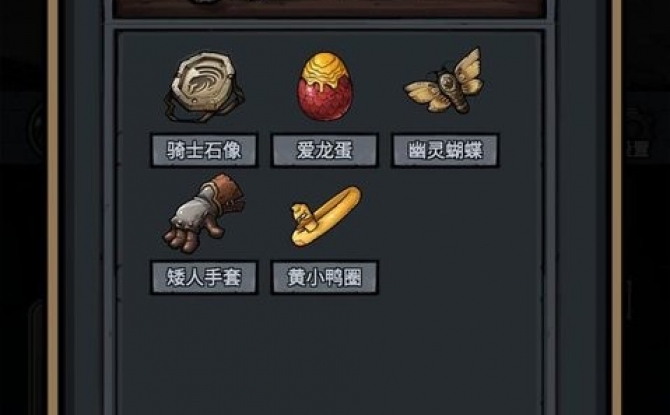Click the 骑士石像 label button
Image resolution: width=670 pixels, height=415 pixels.
tap(204, 150)
